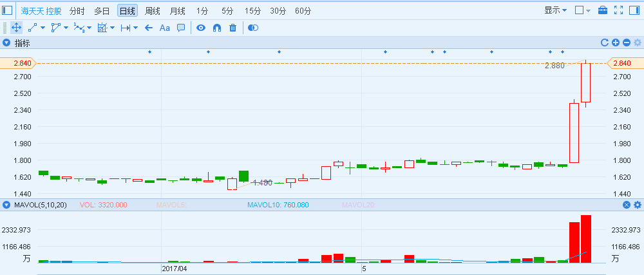Expand the polygon tool dropdown arrow

click(66, 28)
